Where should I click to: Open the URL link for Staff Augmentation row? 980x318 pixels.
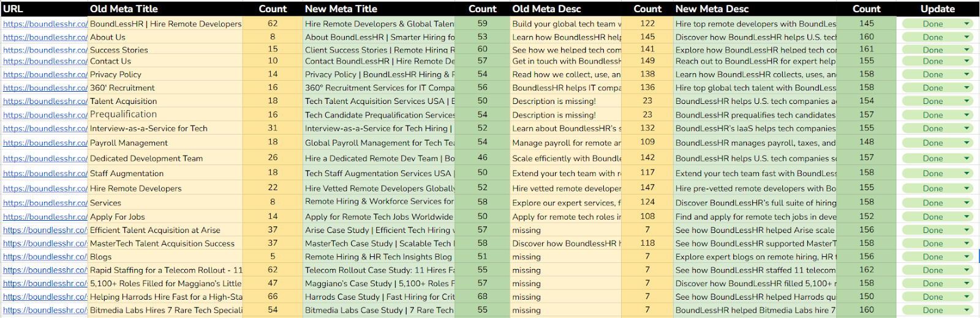pyautogui.click(x=45, y=174)
